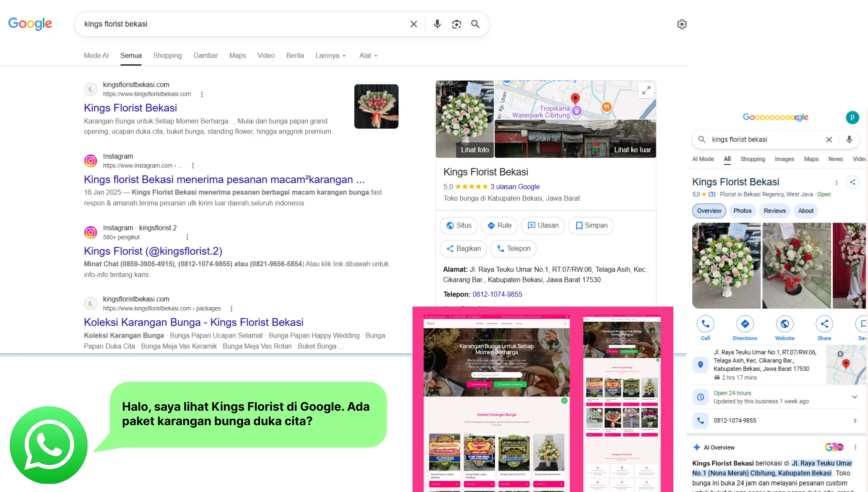Expand the Alat tools dropdown

(x=368, y=55)
